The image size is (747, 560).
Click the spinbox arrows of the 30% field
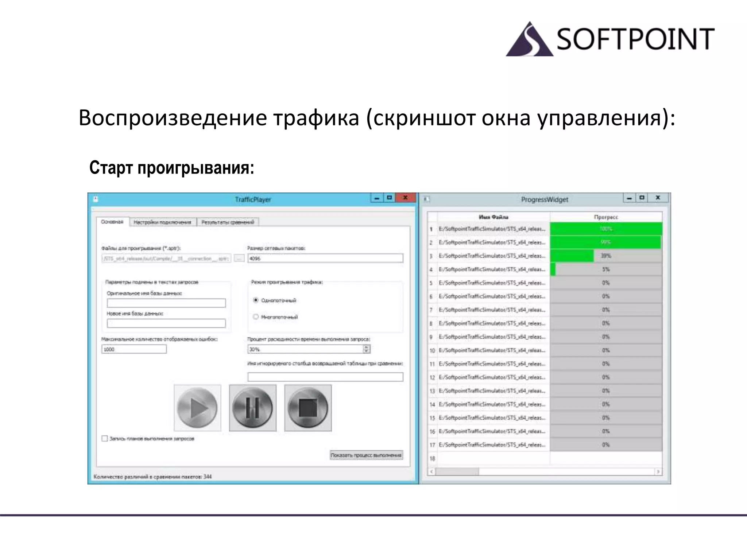coord(367,349)
